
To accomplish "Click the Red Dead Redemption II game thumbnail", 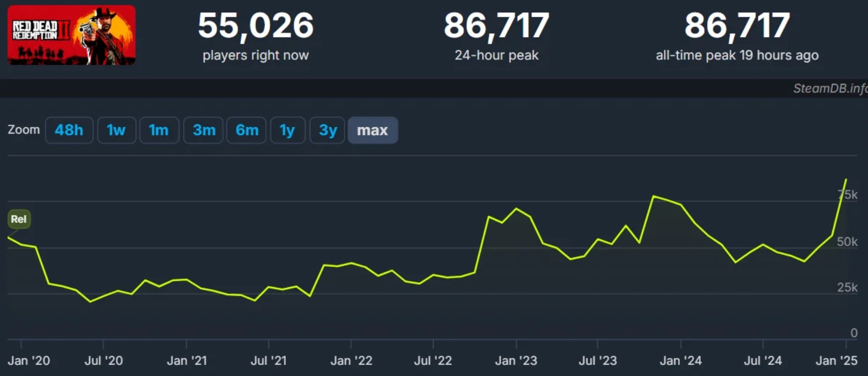I will [71, 35].
